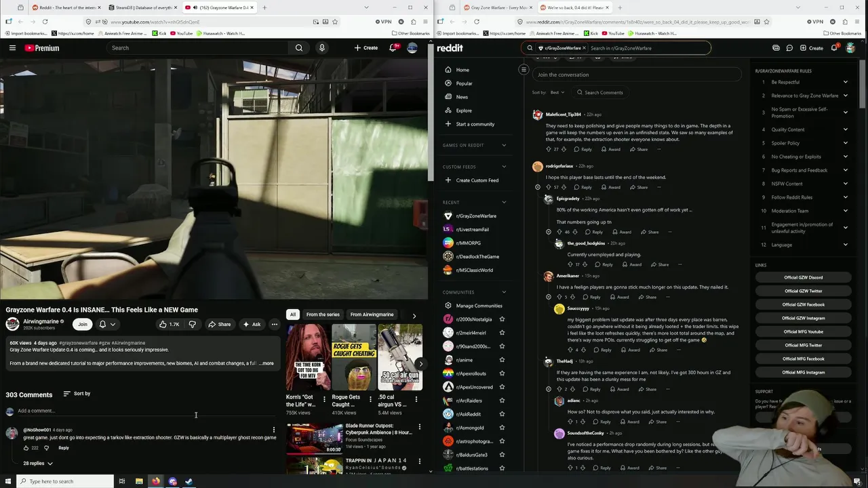Favorite r/2meirl4meirl with its star
868x488 pixels.
click(x=502, y=333)
